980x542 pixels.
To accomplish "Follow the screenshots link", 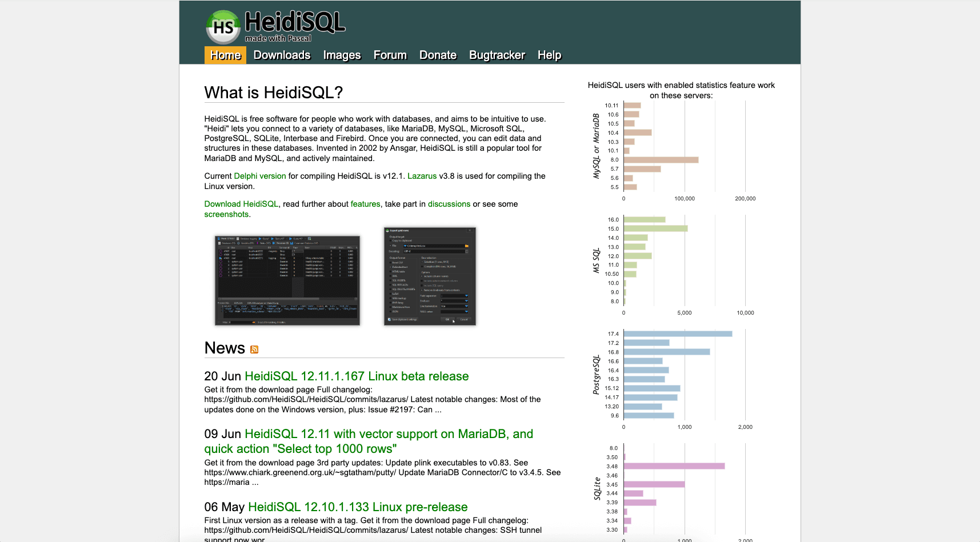I will (226, 214).
